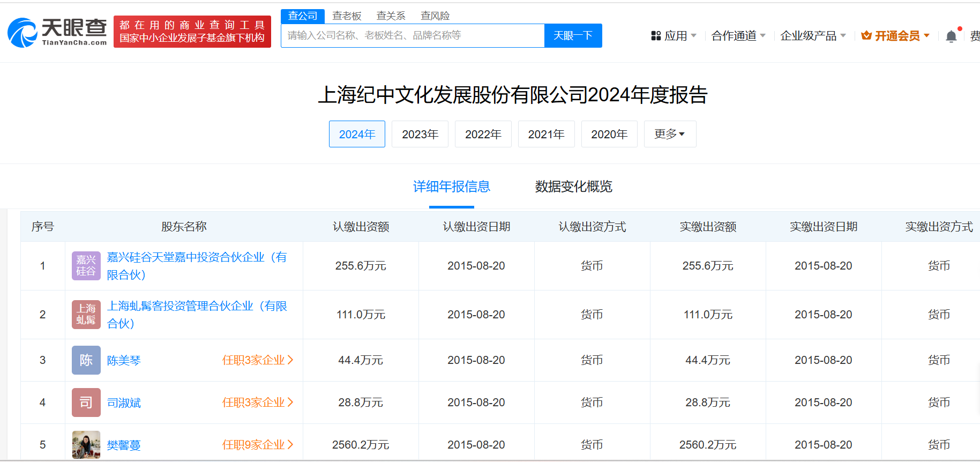Open the 合作通道 dropdown
The height and width of the screenshot is (462, 980).
738,36
